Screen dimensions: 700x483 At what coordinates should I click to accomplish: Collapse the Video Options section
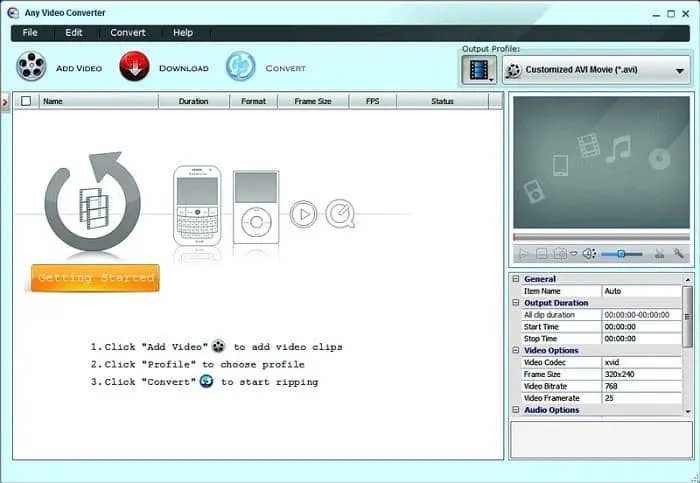[516, 351]
